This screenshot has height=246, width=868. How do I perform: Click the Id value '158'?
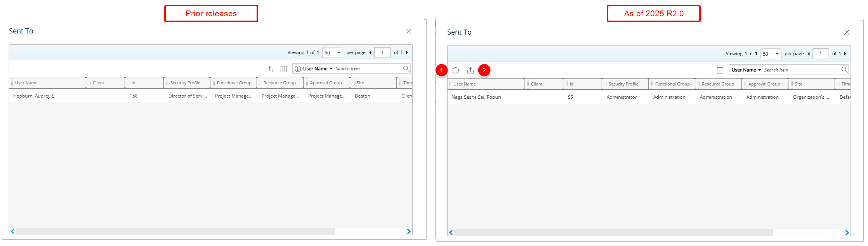pos(134,96)
